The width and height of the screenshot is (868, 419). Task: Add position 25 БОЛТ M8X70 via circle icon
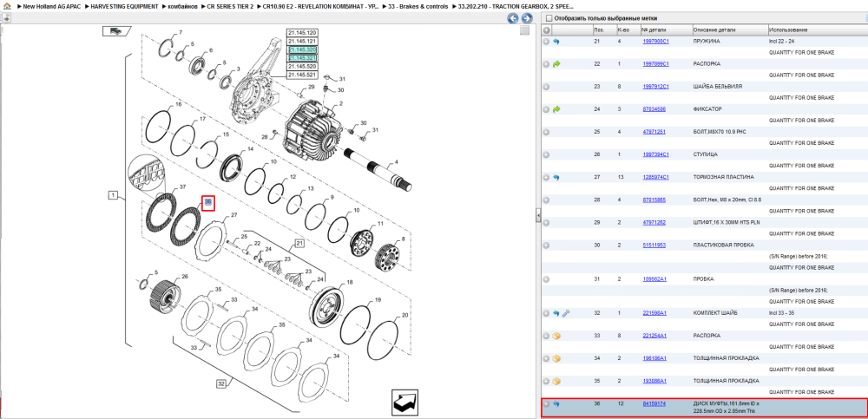(546, 132)
